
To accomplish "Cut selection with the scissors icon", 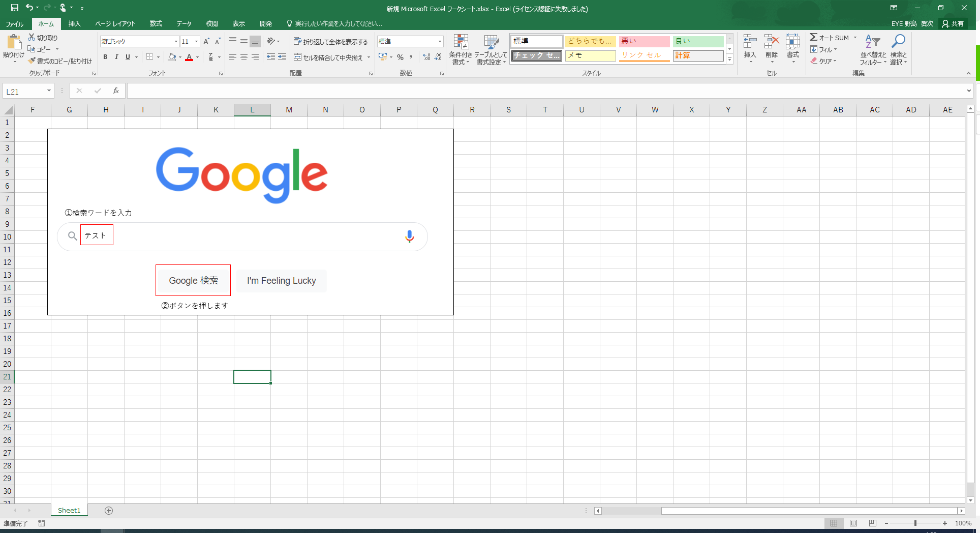I will 32,38.
